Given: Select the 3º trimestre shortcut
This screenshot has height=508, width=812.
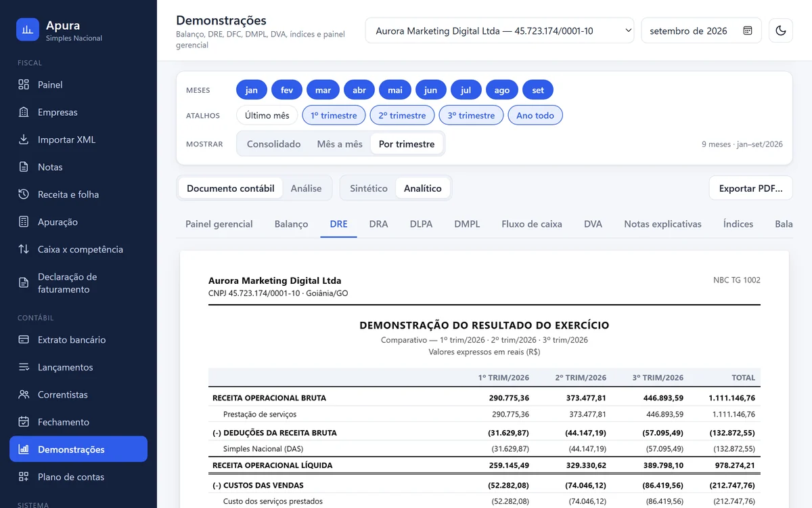Looking at the screenshot, I should pyautogui.click(x=471, y=115).
